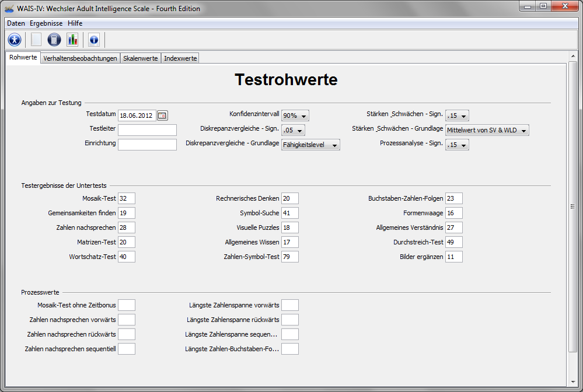This screenshot has height=392, width=583.
Task: Open the Daten menu
Action: pyautogui.click(x=16, y=23)
